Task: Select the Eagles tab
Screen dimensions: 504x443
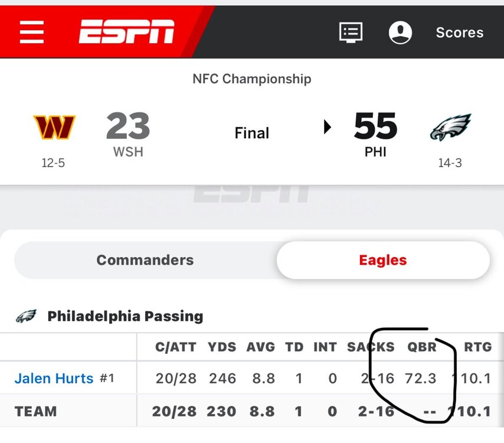Action: [383, 260]
